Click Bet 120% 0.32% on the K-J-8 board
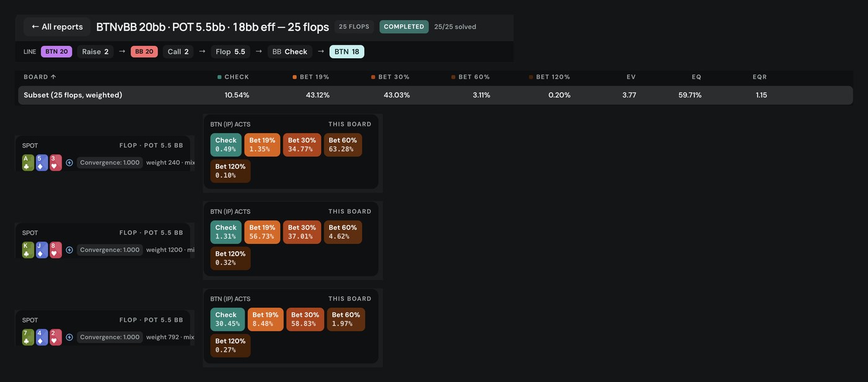 click(231, 258)
